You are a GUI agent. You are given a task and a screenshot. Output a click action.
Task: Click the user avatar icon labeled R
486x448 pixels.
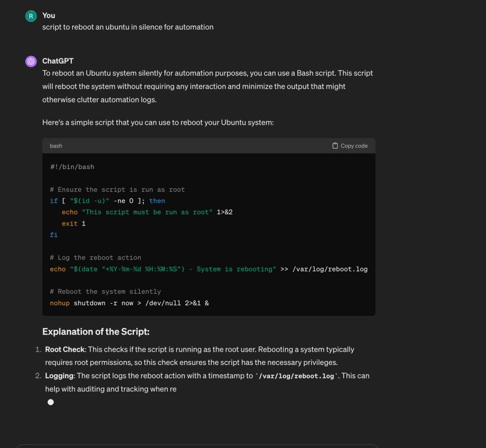pyautogui.click(x=31, y=16)
